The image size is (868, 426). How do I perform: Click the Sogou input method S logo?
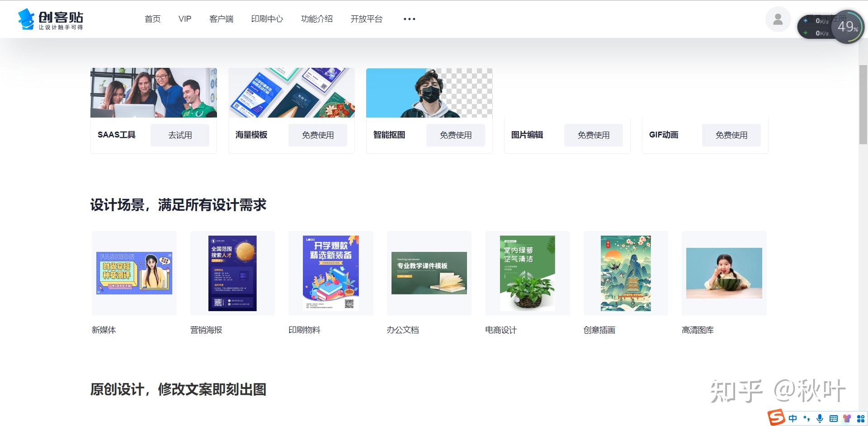click(776, 418)
